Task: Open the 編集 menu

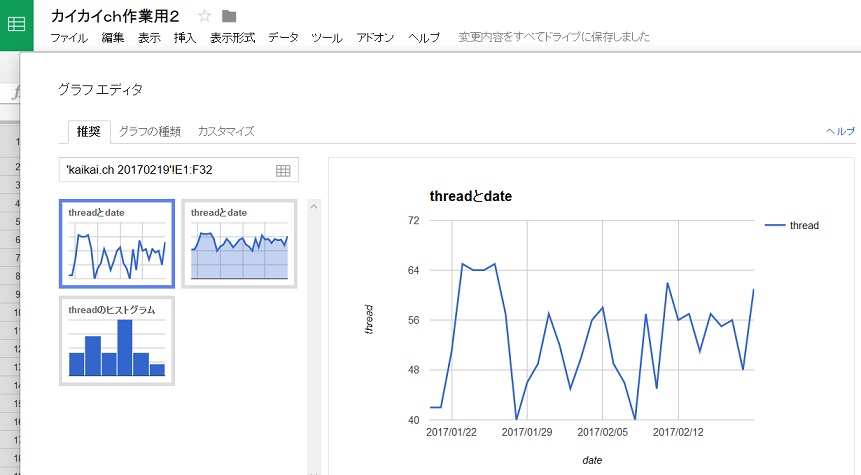Action: (113, 38)
